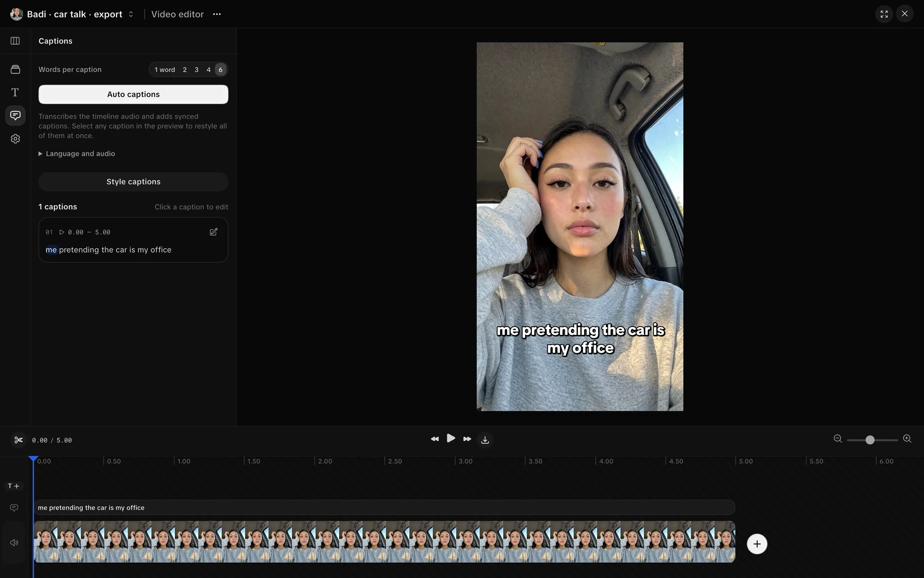Viewport: 924px width, 578px height.
Task: Click the Auto captions button
Action: pos(133,94)
